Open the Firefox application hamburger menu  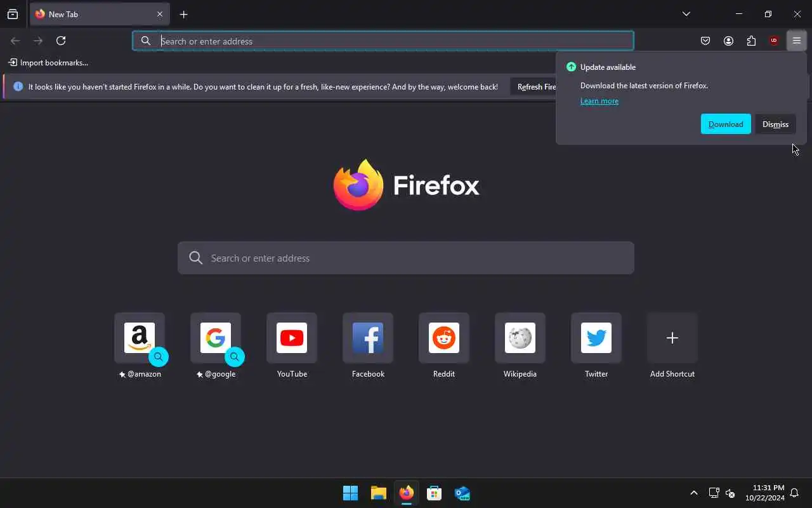pyautogui.click(x=797, y=41)
